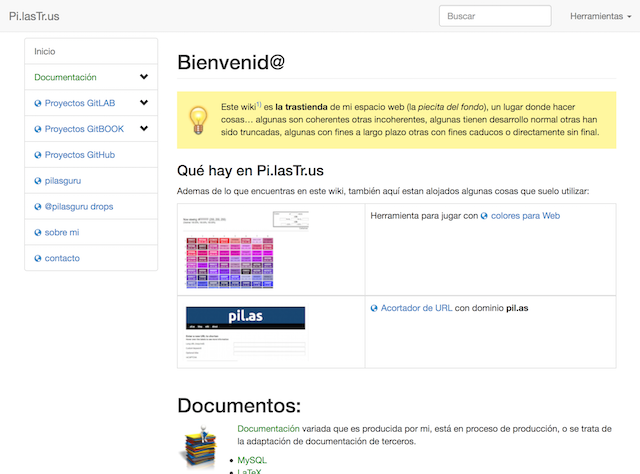Screen dimensions: 640x474
Task: Open the MySQL documentation link
Action: (x=251, y=460)
